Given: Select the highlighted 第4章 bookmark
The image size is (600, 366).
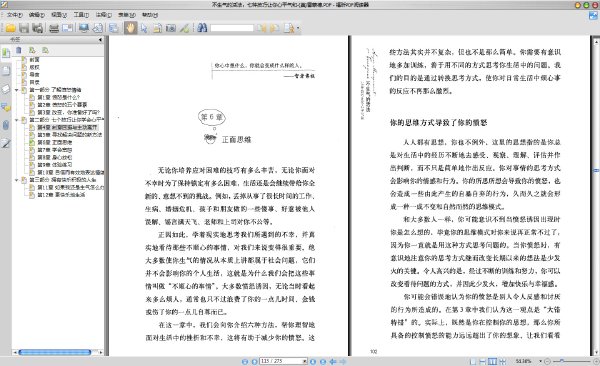Looking at the screenshot, I should click(x=67, y=127).
